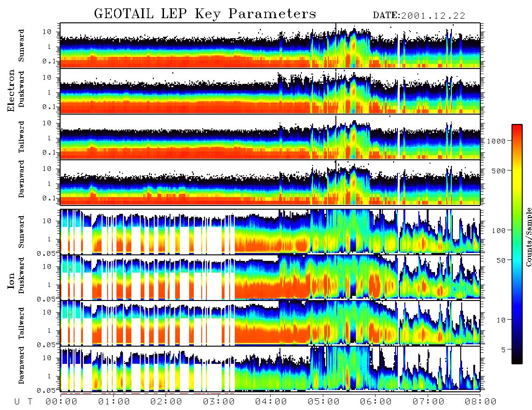Click the U T axis label
This screenshot has height=410, width=532.
tap(23, 402)
